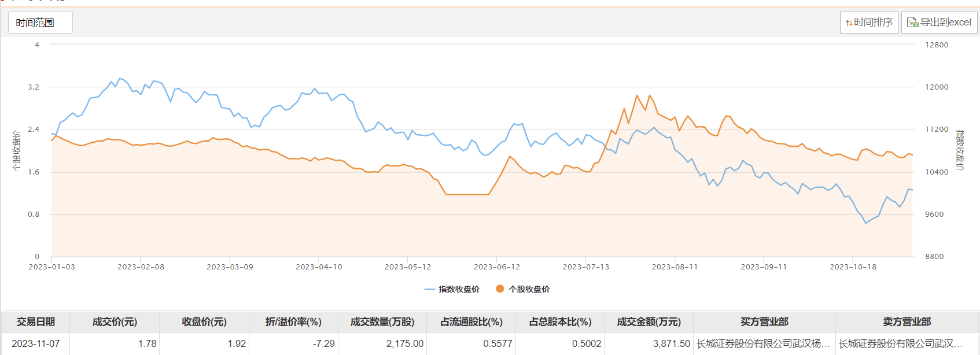Toggle the 指数收盘价 legend series
980x355 pixels.
tap(459, 289)
